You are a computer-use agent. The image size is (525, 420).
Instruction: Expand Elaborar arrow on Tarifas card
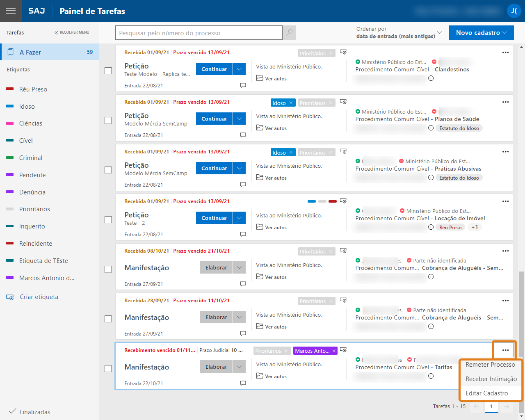240,367
